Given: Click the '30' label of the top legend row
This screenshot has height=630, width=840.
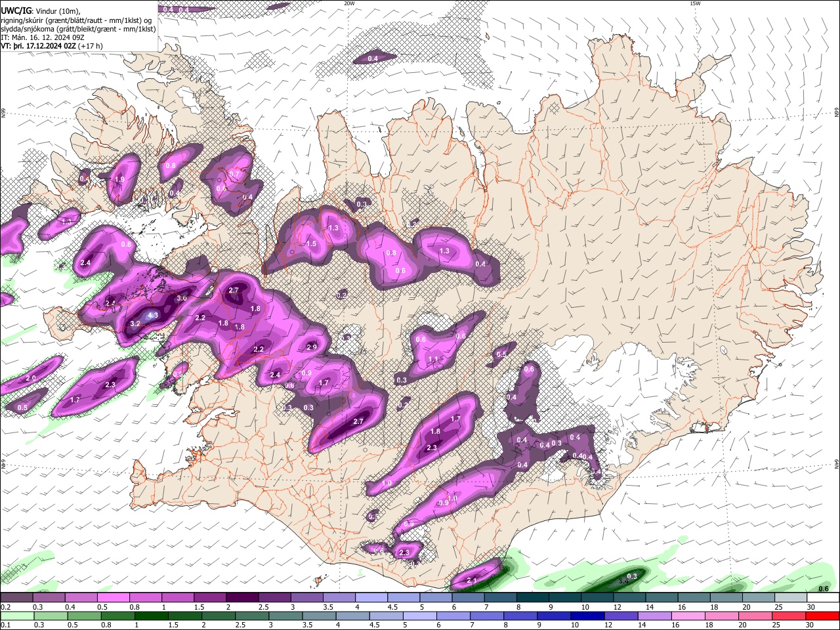Looking at the screenshot, I should (811, 607).
